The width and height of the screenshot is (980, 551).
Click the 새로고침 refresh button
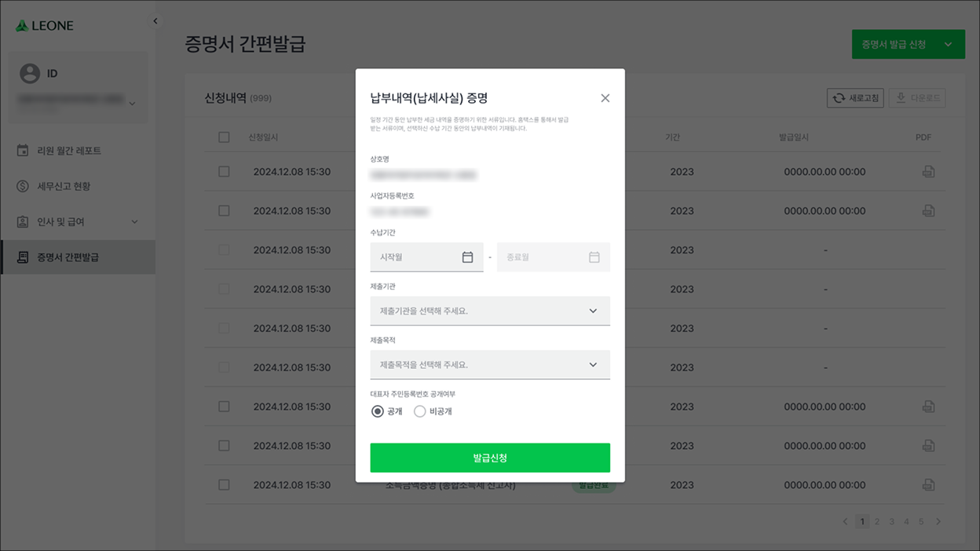click(855, 98)
